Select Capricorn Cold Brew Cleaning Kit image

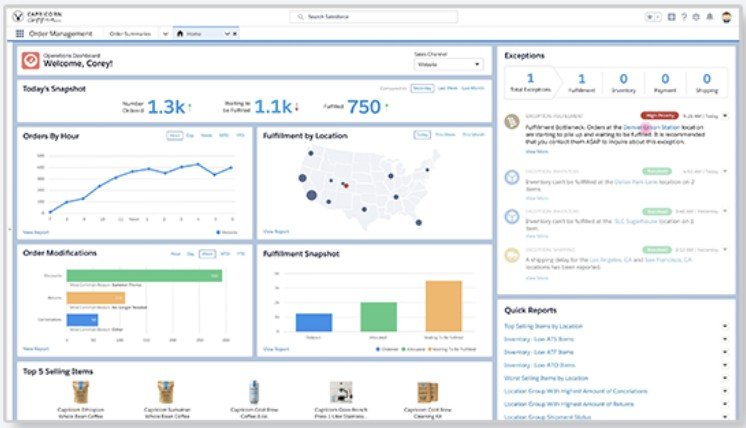(x=428, y=393)
